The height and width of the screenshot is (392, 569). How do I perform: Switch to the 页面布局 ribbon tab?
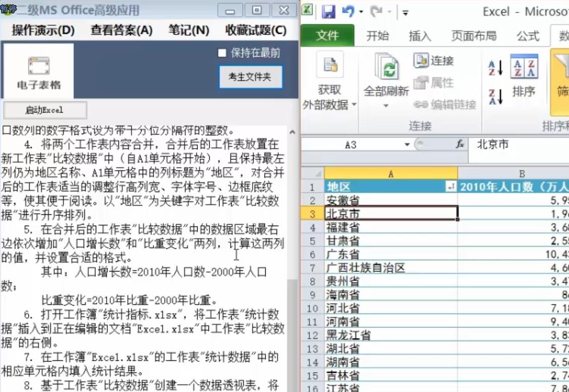pyautogui.click(x=474, y=36)
